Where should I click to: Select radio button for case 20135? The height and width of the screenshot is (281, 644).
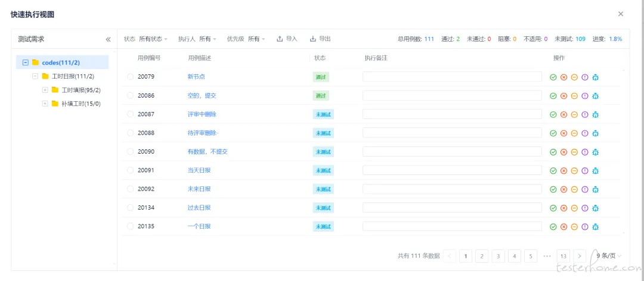pos(130,226)
